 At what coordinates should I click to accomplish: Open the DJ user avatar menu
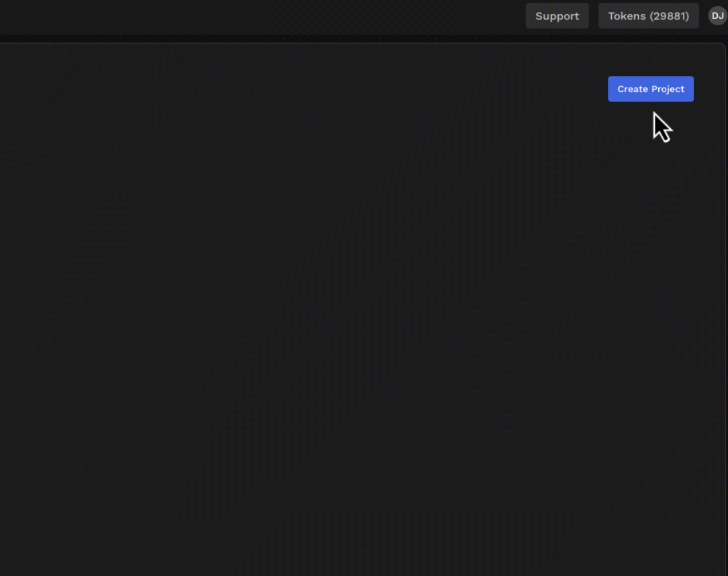(717, 16)
